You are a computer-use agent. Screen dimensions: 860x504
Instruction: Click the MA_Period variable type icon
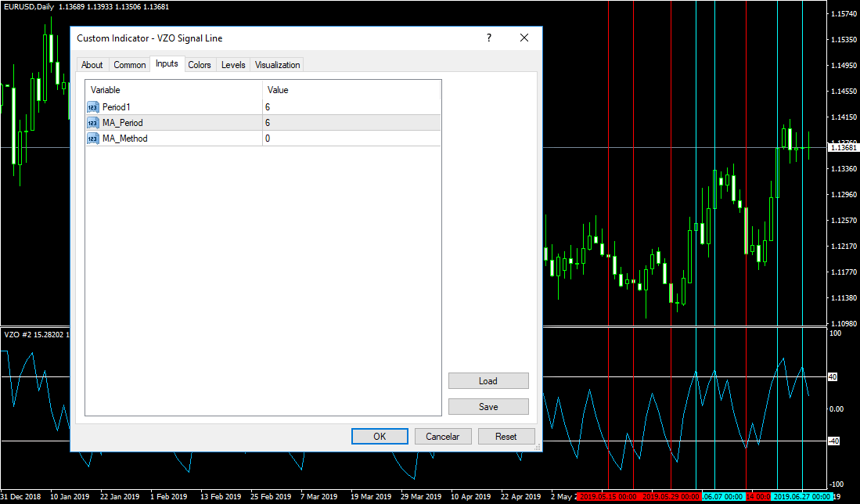93,123
